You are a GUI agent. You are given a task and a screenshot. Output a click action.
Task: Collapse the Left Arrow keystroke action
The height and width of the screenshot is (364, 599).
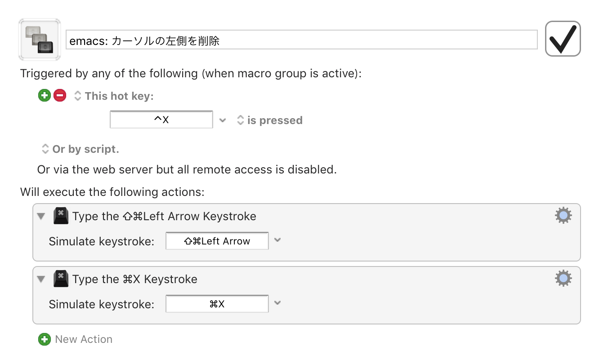pos(41,217)
